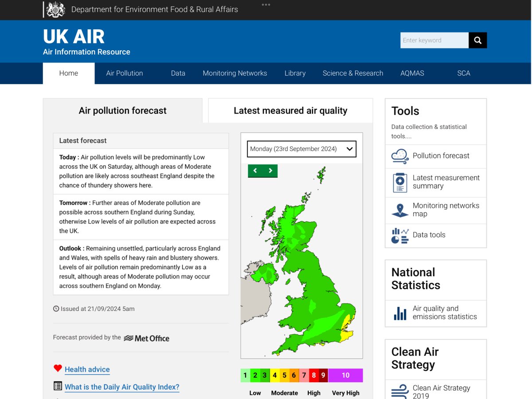
Task: Click the Daily Air Quality Index list icon
Action: pos(58,386)
